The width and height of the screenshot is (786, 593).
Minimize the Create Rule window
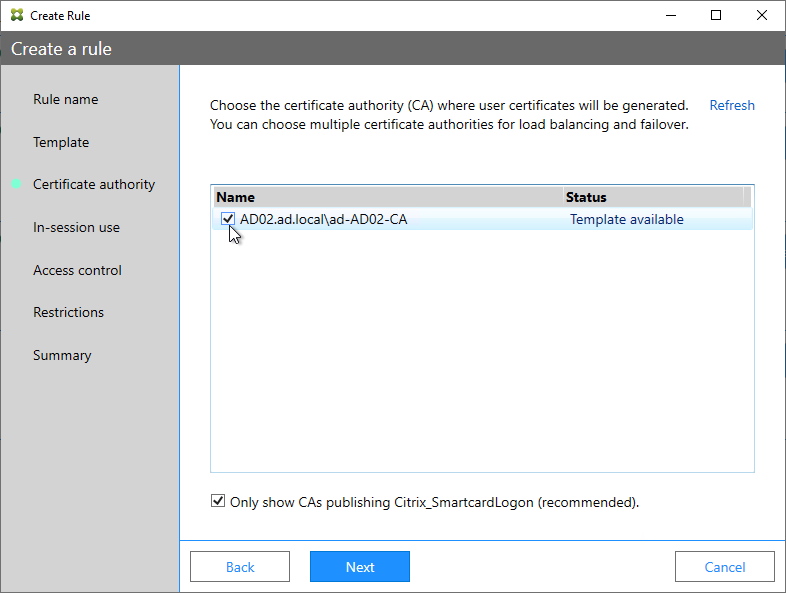671,15
